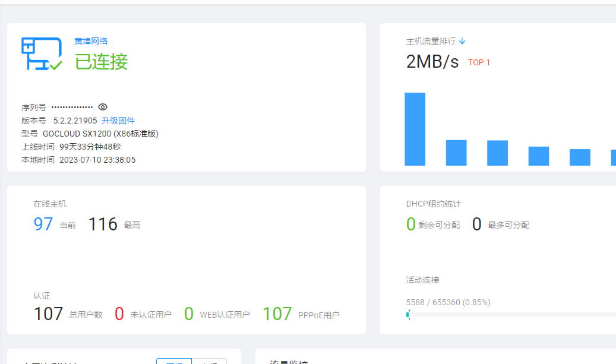
Task: Click the 主机流量排行 header label
Action: click(431, 41)
